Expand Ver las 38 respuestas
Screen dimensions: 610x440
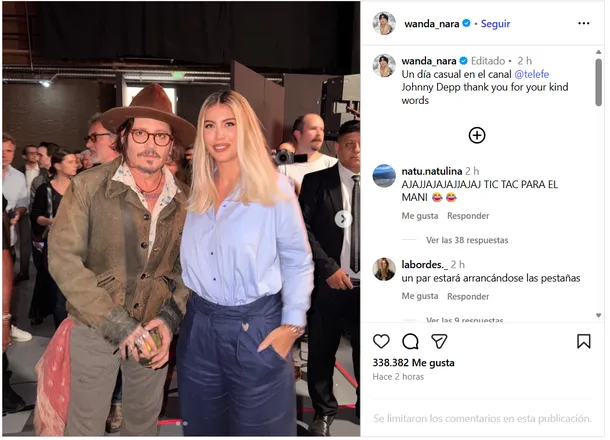point(467,240)
